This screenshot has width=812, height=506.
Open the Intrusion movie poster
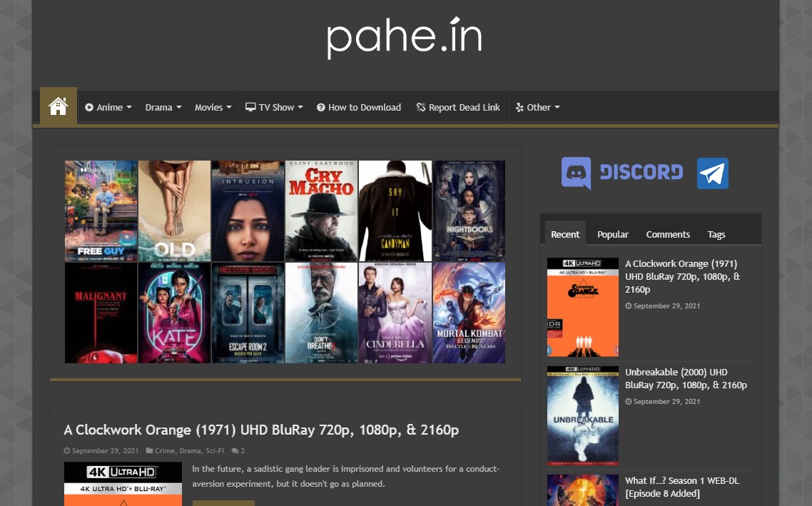coord(248,211)
